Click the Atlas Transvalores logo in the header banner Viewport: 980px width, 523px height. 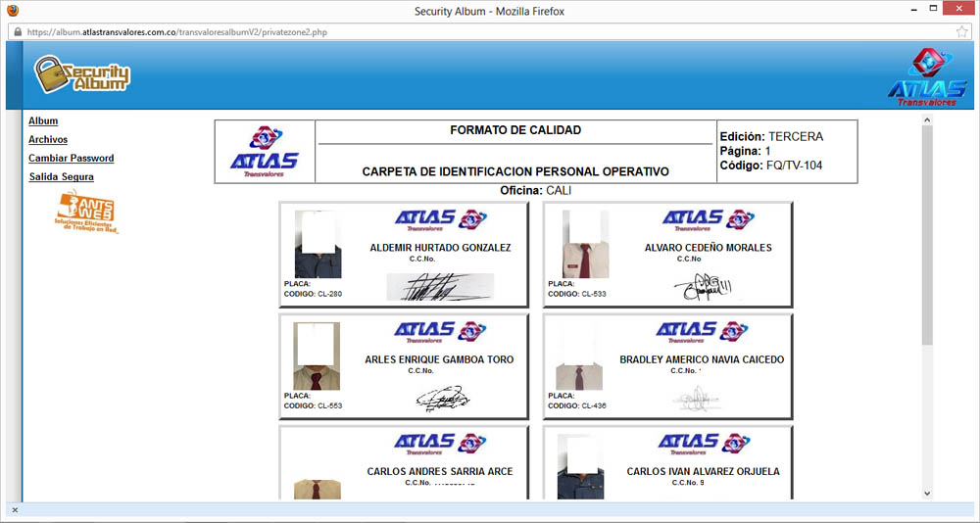[927, 77]
